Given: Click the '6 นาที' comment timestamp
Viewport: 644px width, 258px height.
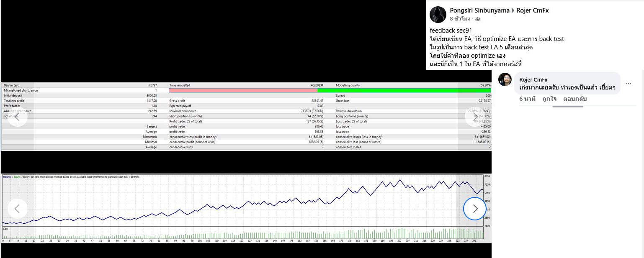Looking at the screenshot, I should pyautogui.click(x=527, y=99).
